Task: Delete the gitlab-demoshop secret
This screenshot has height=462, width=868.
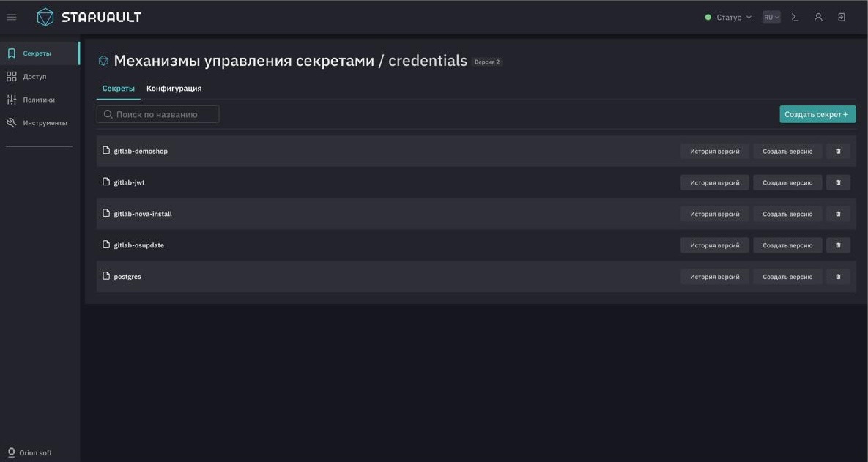Action: [x=838, y=152]
